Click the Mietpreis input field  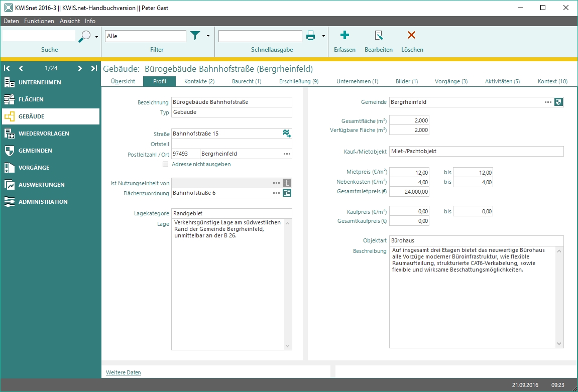[409, 172]
